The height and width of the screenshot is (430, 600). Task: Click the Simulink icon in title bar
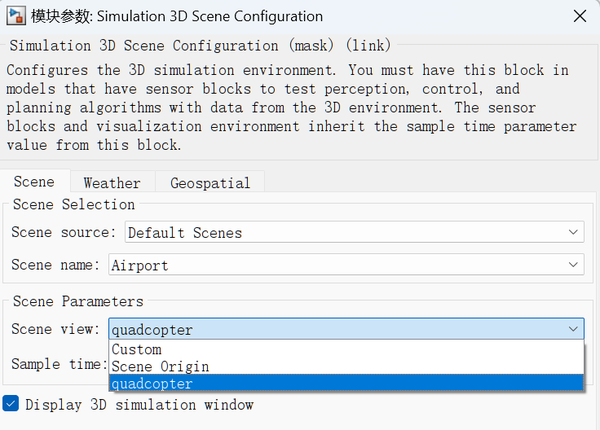(x=16, y=16)
